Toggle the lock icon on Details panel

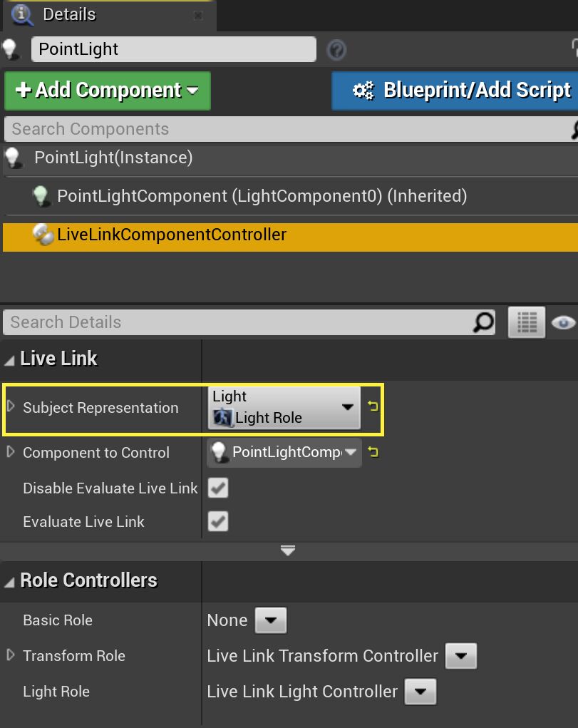click(574, 48)
